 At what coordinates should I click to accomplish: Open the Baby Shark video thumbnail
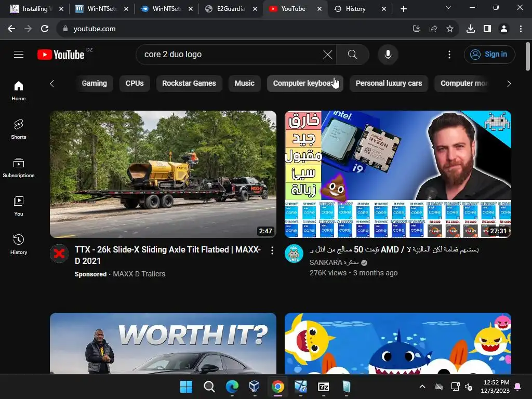[x=398, y=343]
